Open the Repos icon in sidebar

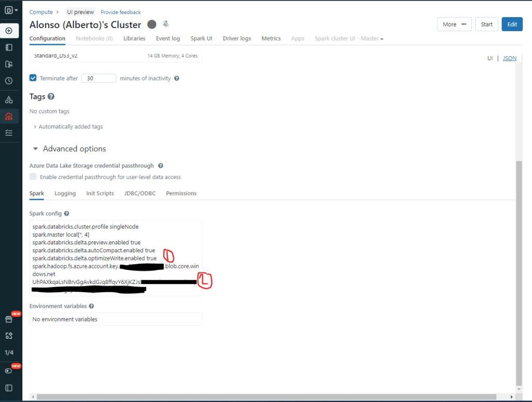coord(9,64)
